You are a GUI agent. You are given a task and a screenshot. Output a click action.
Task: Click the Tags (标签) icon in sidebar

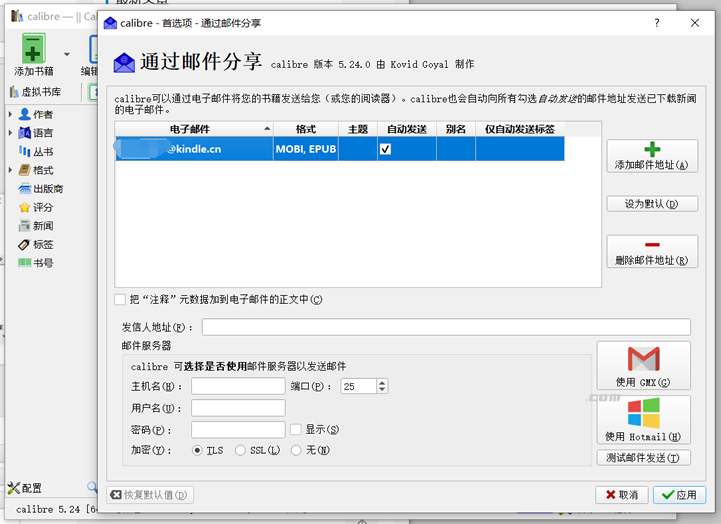click(x=24, y=245)
